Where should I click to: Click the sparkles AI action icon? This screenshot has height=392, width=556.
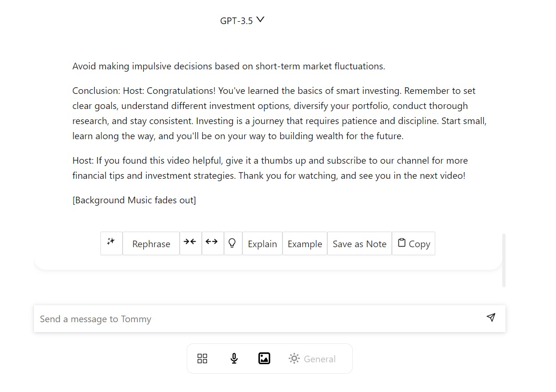point(111,242)
